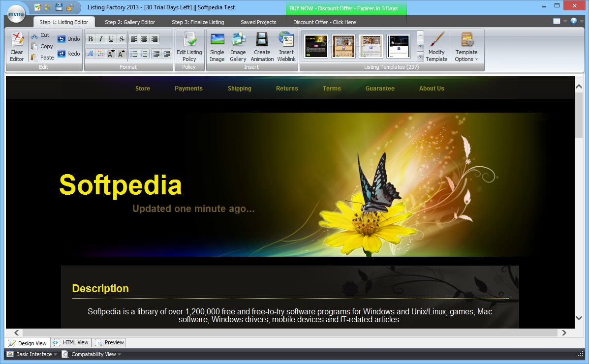Screen dimensions: 589x364
Task: Switch to Step 1: Listing Editor tab
Action: coord(64,22)
